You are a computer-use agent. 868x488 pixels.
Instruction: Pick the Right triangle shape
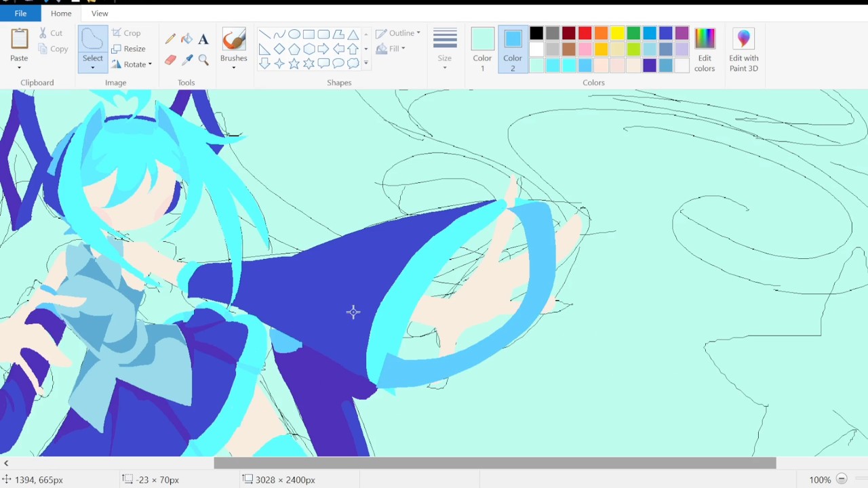[264, 49]
